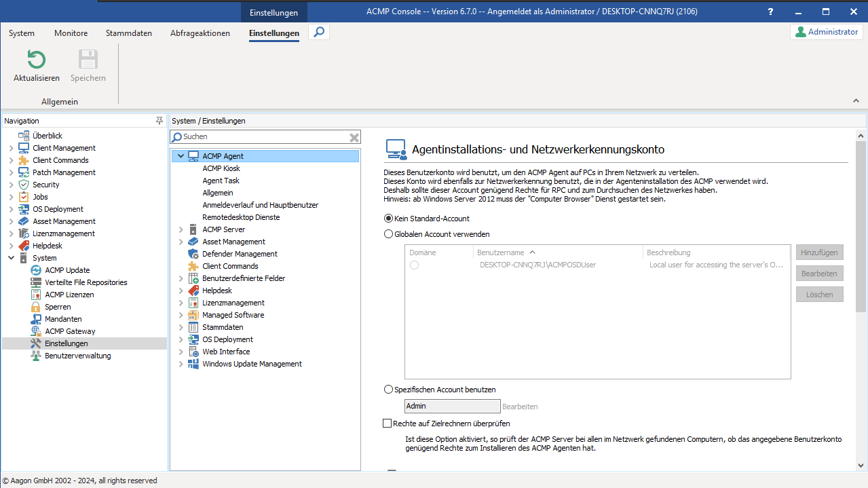Click the Hinzufügen button
Image resolution: width=868 pixels, height=488 pixels.
[818, 252]
